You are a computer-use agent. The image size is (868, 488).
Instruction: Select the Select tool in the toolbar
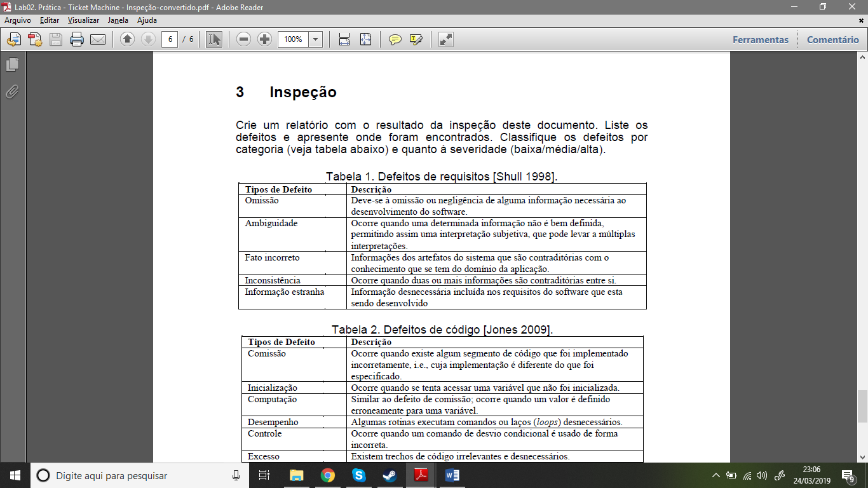(214, 39)
